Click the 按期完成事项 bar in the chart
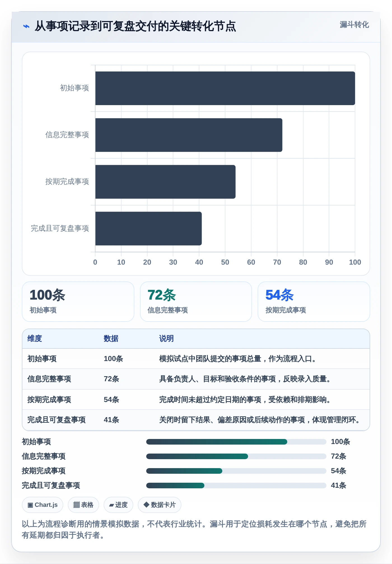The width and height of the screenshot is (392, 564). point(165,182)
